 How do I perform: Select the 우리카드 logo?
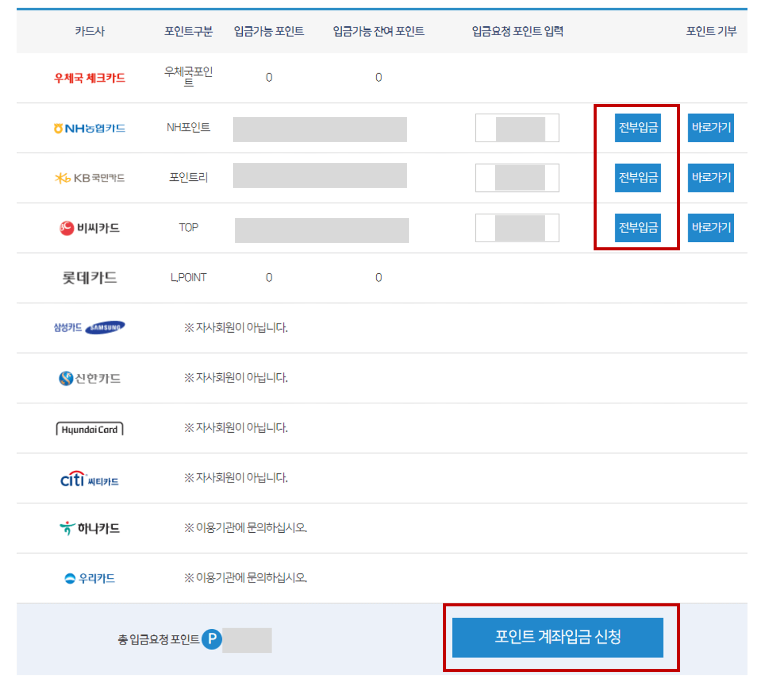pyautogui.click(x=89, y=578)
